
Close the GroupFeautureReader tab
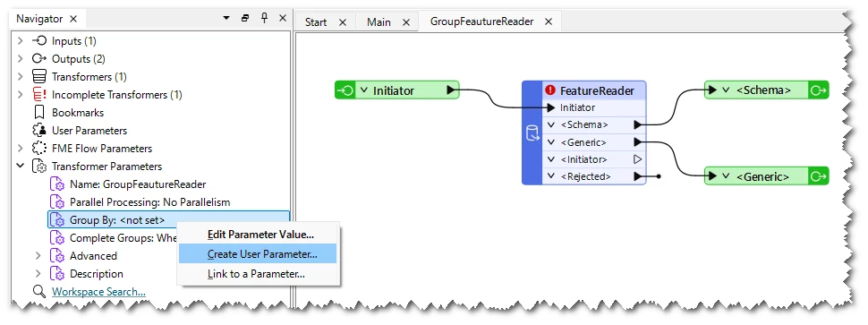(x=548, y=21)
